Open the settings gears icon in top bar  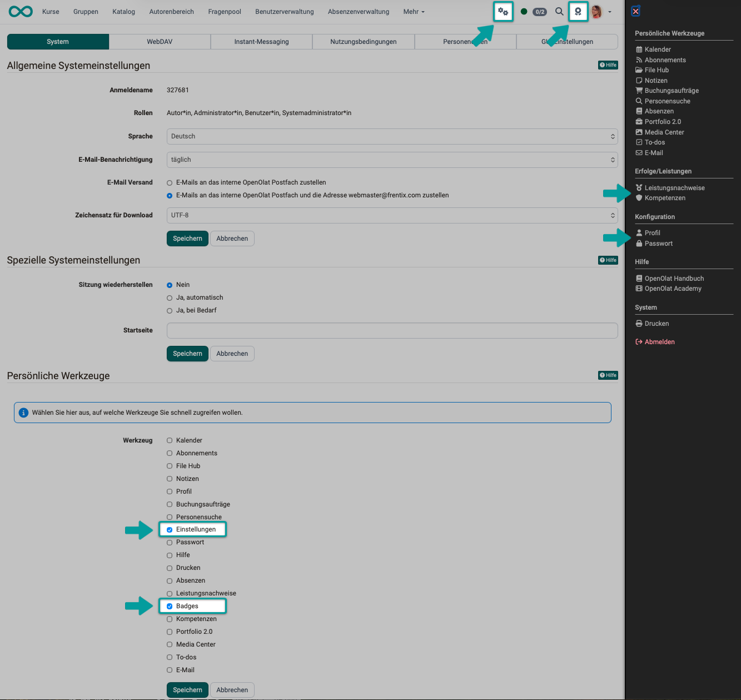(503, 12)
